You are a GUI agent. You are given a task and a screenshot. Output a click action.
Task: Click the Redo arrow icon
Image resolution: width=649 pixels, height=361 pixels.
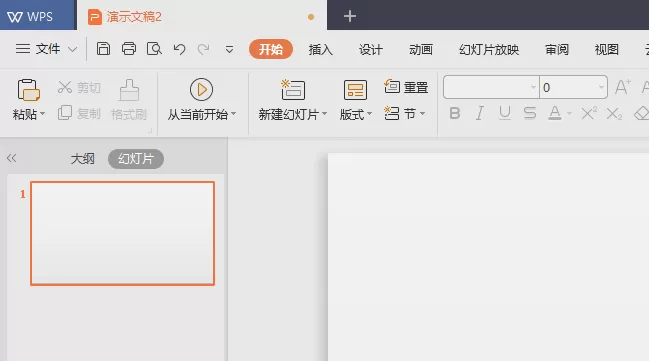pyautogui.click(x=204, y=49)
